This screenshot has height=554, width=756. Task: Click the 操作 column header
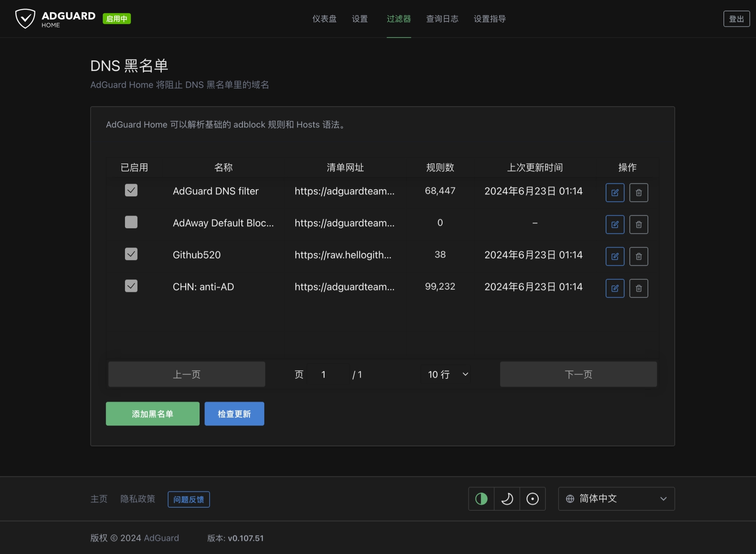coord(627,168)
